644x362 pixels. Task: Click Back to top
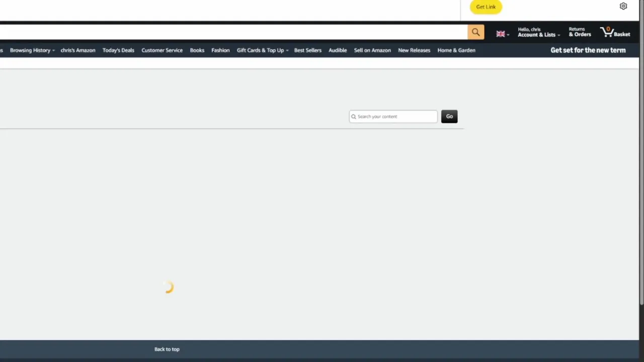tap(167, 349)
